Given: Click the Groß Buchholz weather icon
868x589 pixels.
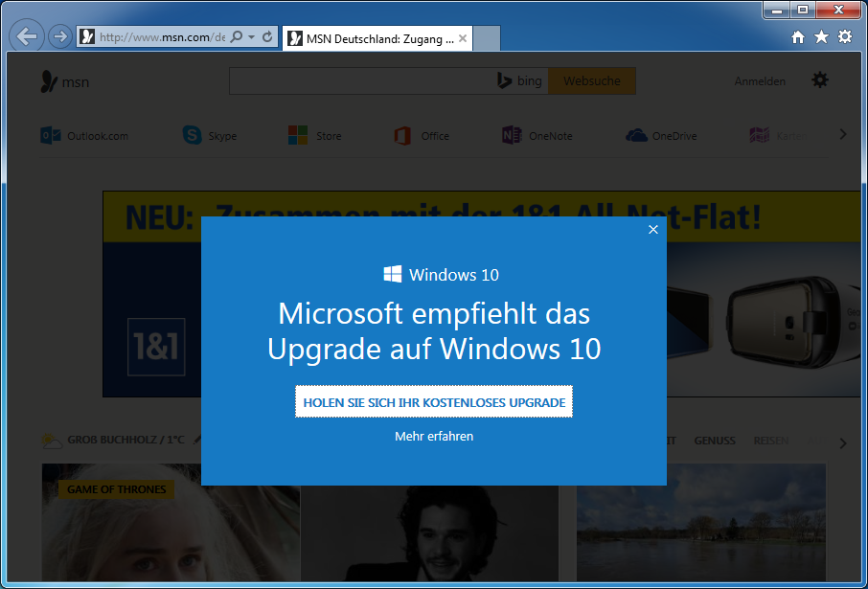Looking at the screenshot, I should click(x=52, y=441).
